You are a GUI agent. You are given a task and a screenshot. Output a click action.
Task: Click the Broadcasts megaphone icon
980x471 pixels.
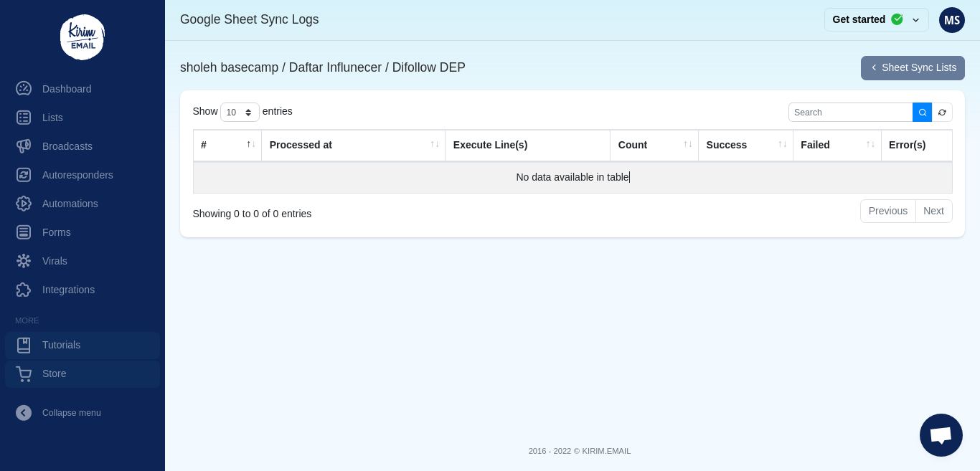click(24, 146)
